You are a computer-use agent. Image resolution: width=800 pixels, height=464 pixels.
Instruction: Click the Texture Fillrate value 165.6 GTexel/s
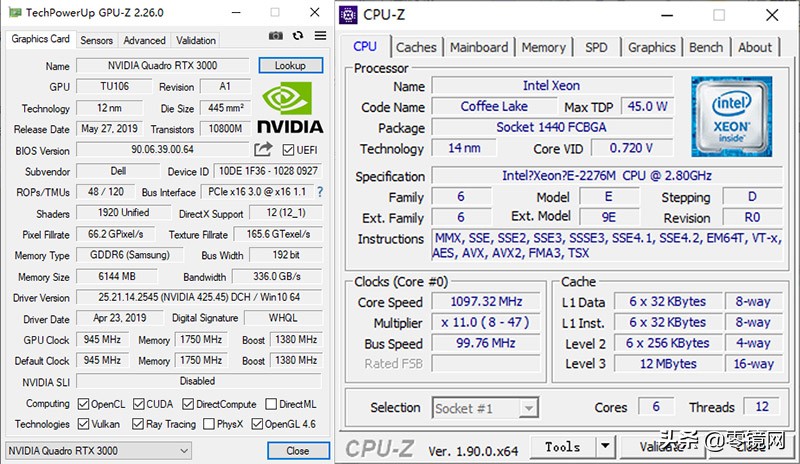(x=278, y=234)
